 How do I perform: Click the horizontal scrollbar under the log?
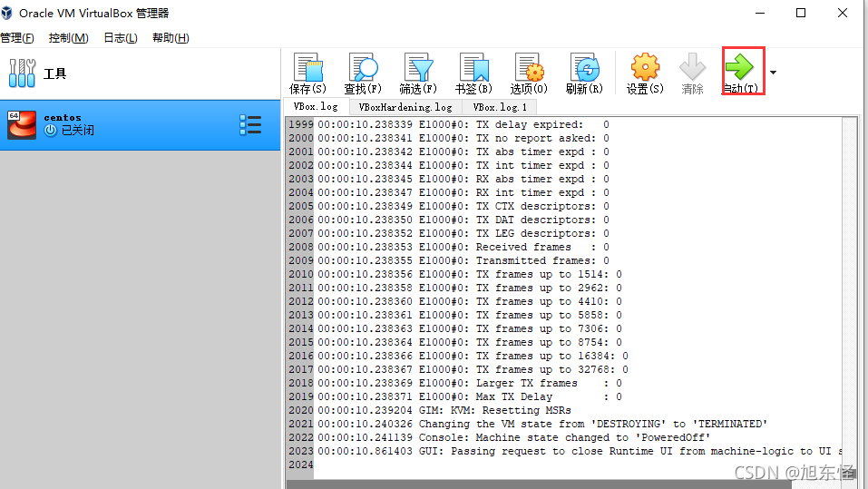coord(539,484)
